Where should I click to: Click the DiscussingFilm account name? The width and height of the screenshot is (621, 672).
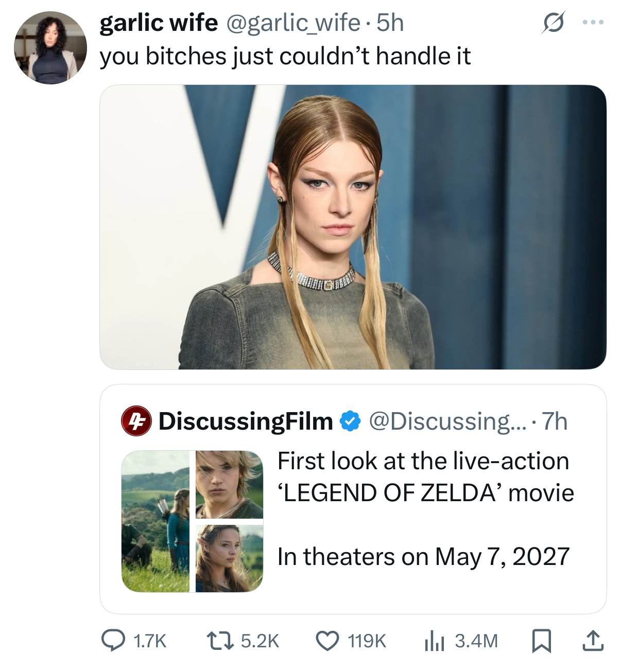246,421
